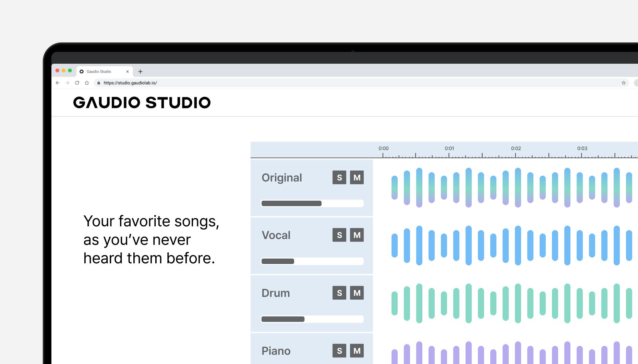638x364 pixels.
Task: Solo the Original track
Action: 339,177
